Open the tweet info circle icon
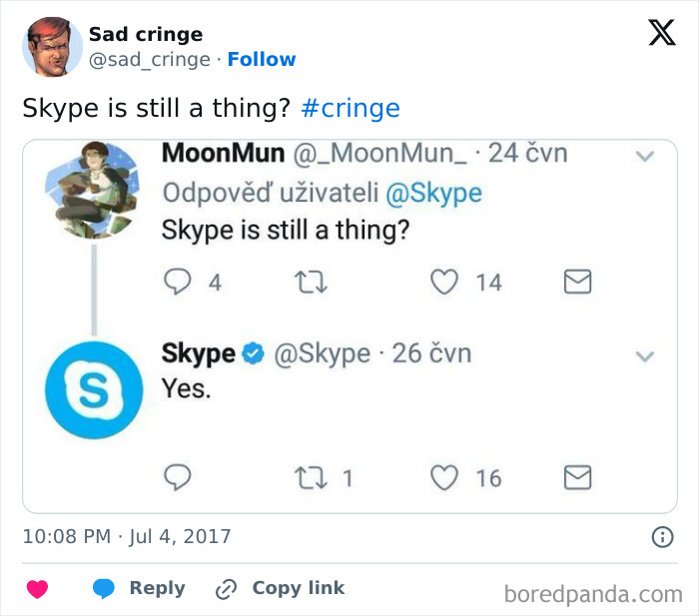 click(662, 537)
